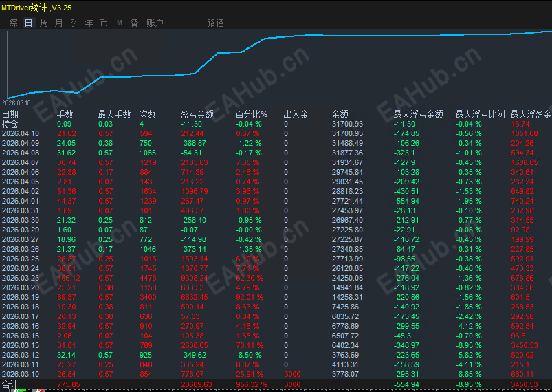Viewport: 552px width, 392px height.
Task: Click profit value 6832.45
Action: (195, 297)
